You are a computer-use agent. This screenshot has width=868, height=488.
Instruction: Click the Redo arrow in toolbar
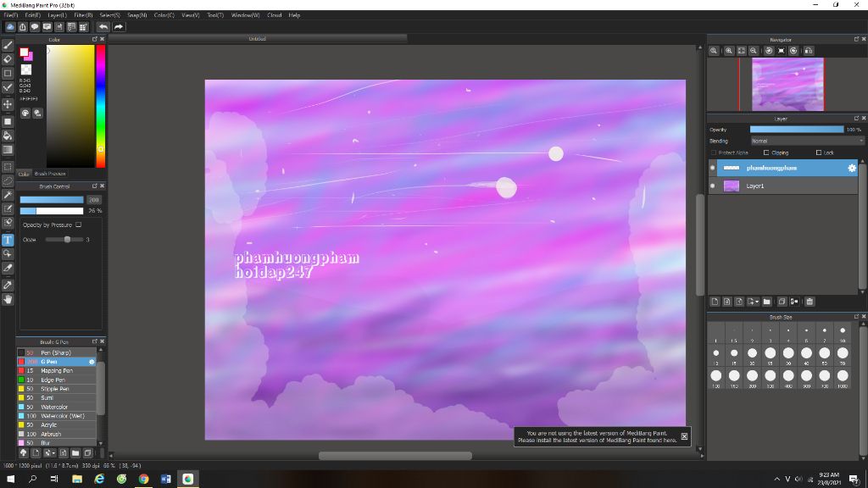pyautogui.click(x=119, y=26)
